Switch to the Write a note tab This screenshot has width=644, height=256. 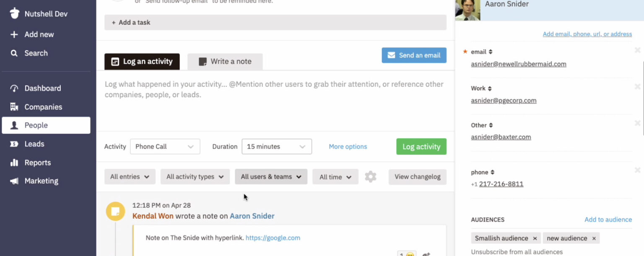tap(225, 61)
